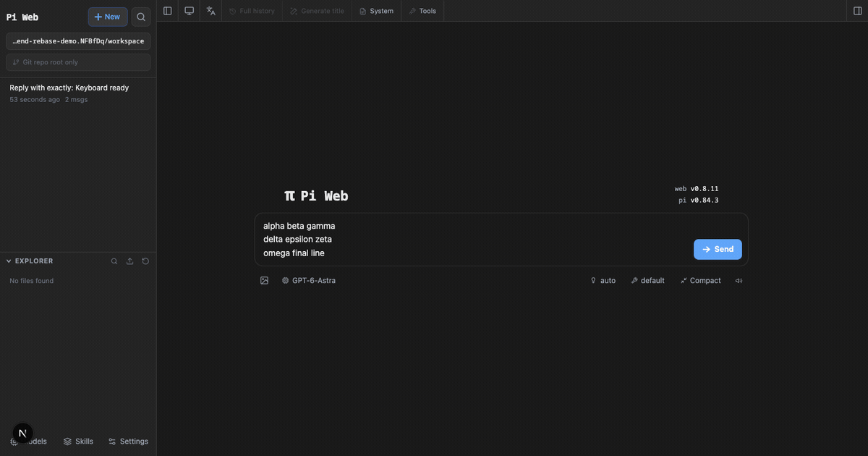Screen dimensions: 868x456
Task: Open the Tools tab in toolbar
Action: [x=422, y=11]
